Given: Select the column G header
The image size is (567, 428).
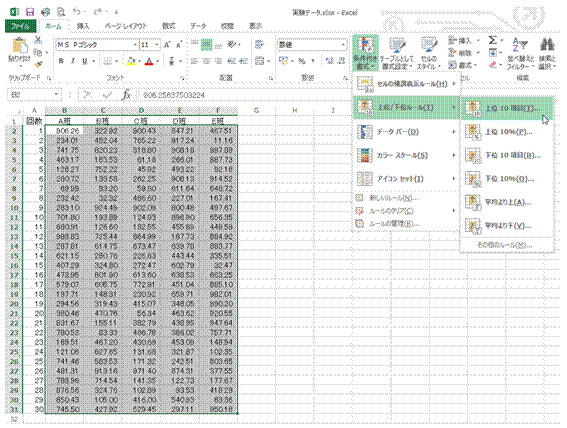Looking at the screenshot, I should (256, 110).
